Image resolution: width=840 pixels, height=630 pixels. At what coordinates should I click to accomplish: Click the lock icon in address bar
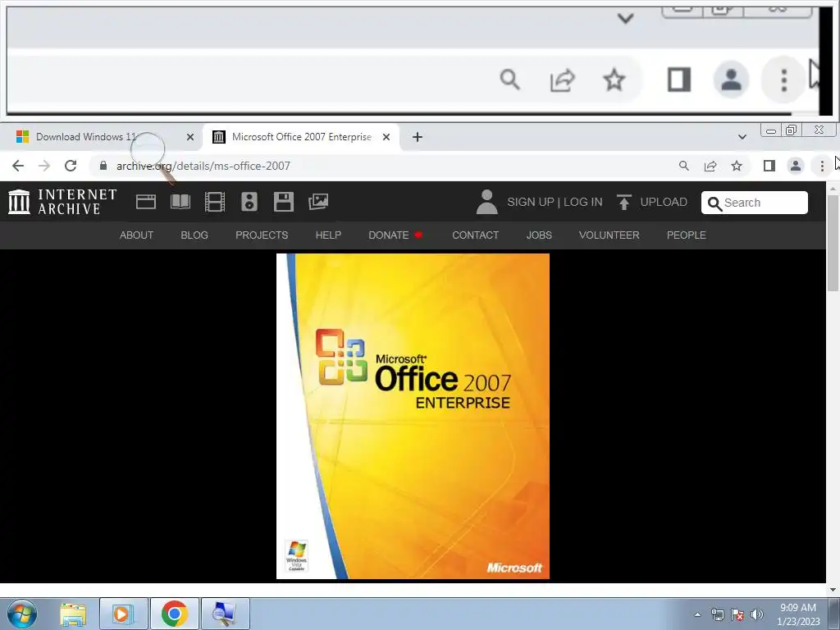point(103,166)
